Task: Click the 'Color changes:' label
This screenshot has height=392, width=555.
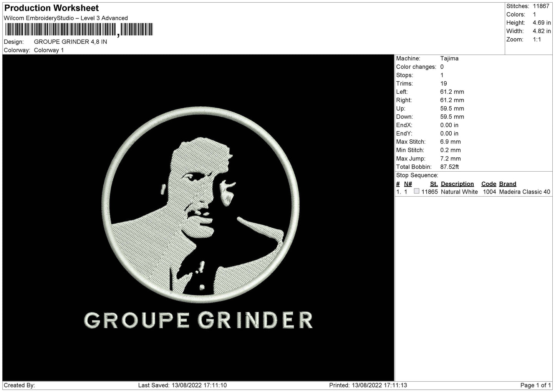Action: [416, 67]
